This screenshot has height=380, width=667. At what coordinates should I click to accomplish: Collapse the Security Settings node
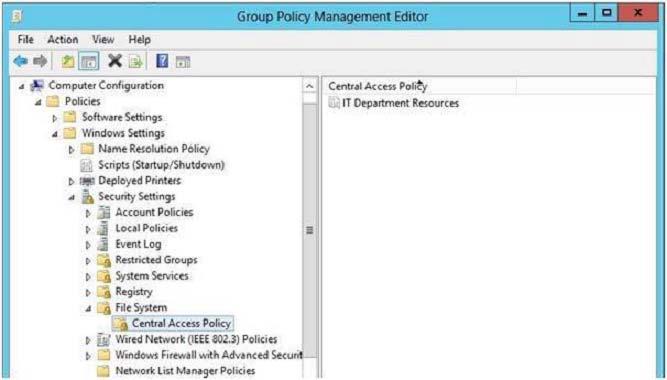click(x=72, y=197)
